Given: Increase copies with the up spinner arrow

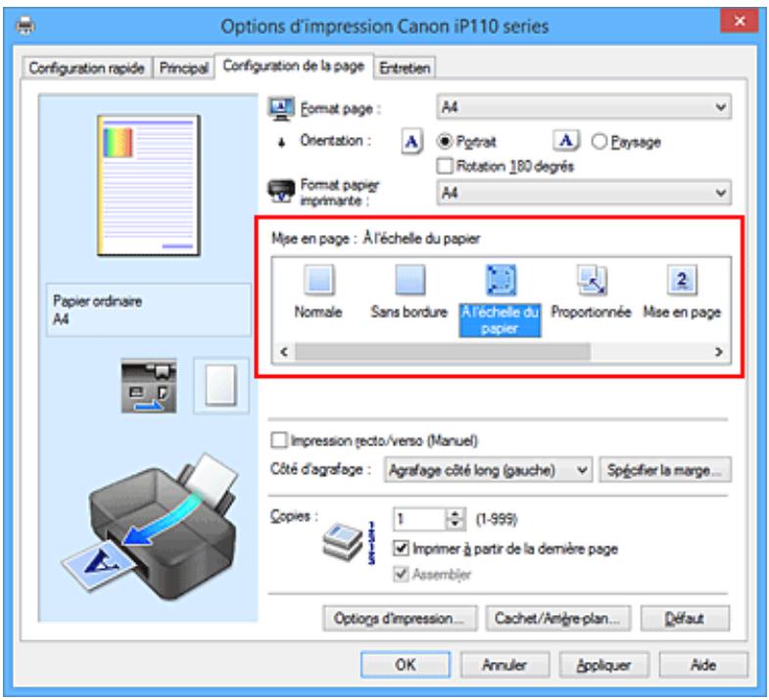Looking at the screenshot, I should (456, 514).
